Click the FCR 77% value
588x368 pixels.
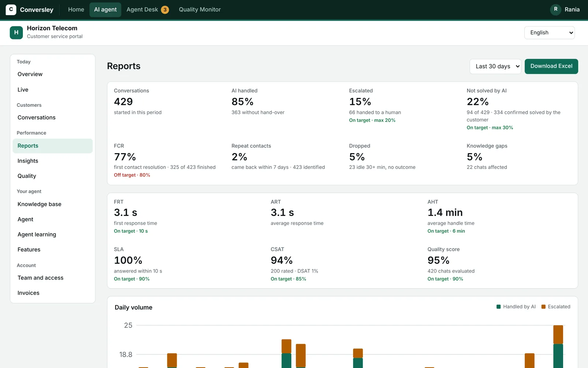tap(125, 157)
